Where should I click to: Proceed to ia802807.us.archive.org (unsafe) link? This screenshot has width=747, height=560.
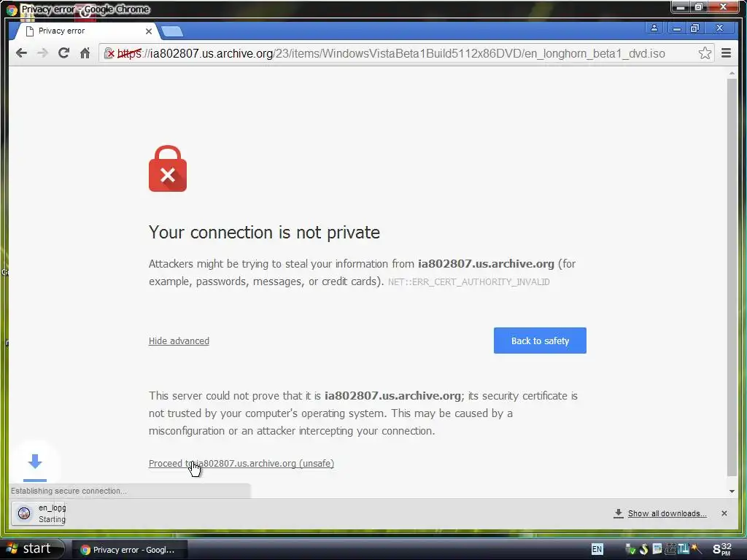tap(241, 463)
